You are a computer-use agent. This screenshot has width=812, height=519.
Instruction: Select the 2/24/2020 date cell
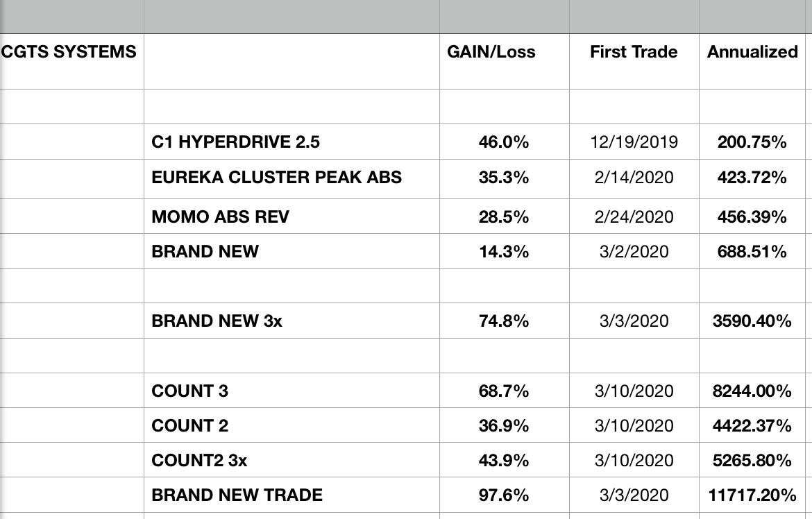click(x=634, y=217)
